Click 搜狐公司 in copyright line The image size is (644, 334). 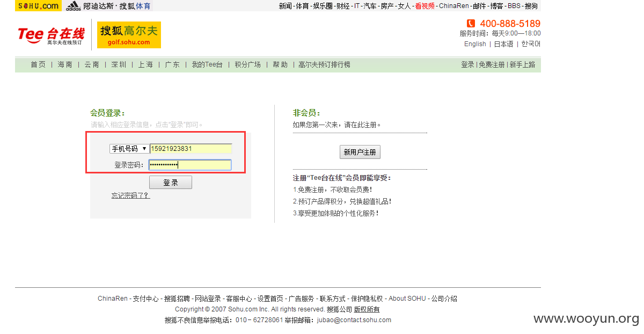coord(339,309)
